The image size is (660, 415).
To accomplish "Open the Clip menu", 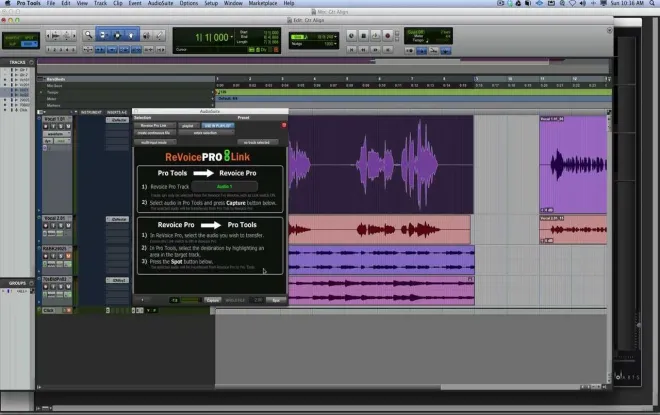I will click(x=118, y=3).
